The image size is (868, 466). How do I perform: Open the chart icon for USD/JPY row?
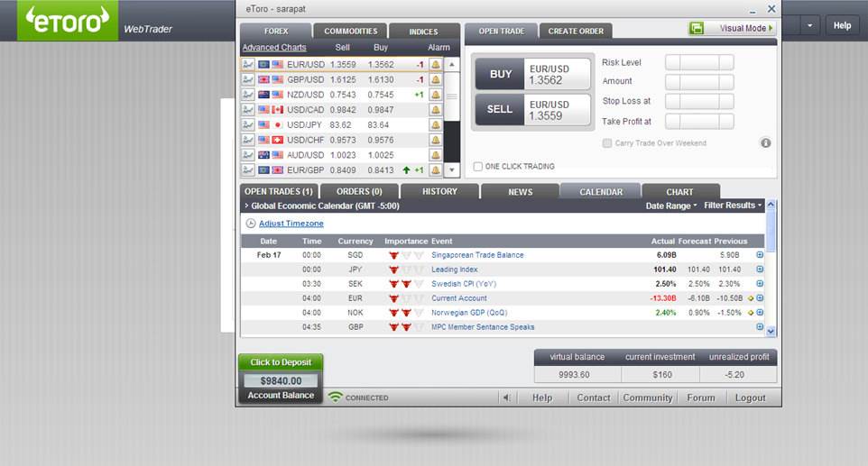(248, 125)
